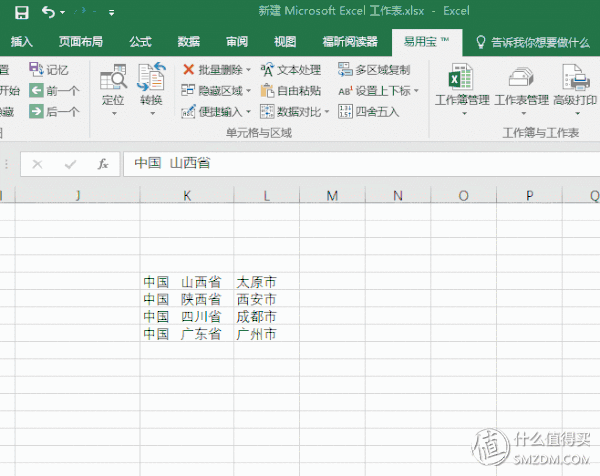Click the 前一个 (Previous) button
The height and width of the screenshot is (476, 600).
(54, 91)
